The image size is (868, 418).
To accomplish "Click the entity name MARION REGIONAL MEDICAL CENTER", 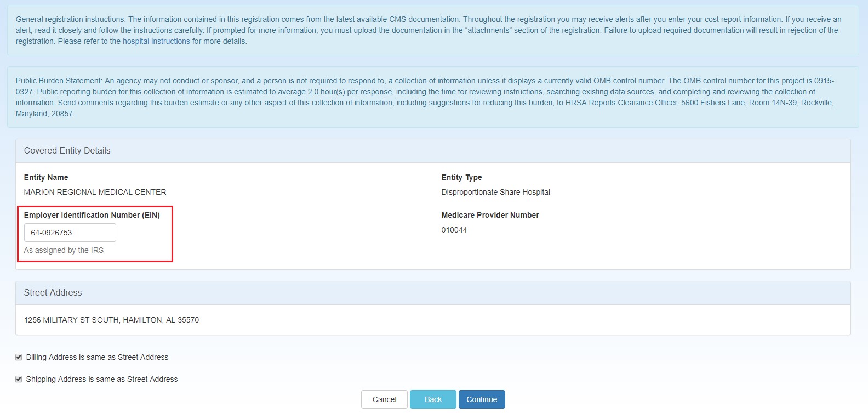I will tap(95, 192).
